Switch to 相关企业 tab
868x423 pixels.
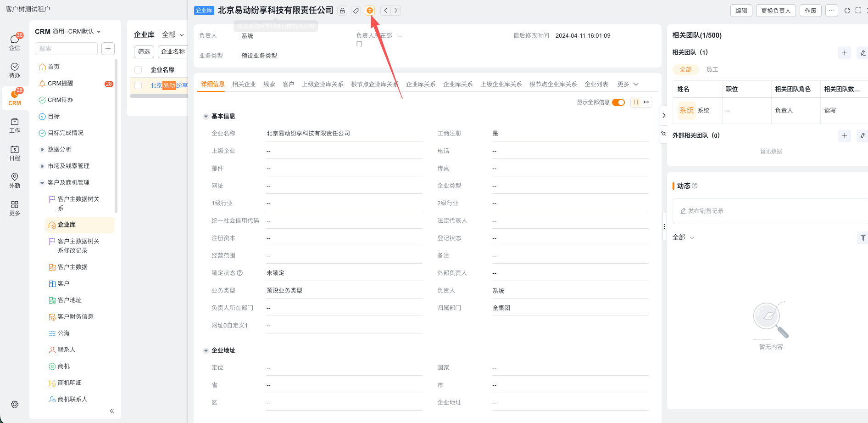[244, 84]
